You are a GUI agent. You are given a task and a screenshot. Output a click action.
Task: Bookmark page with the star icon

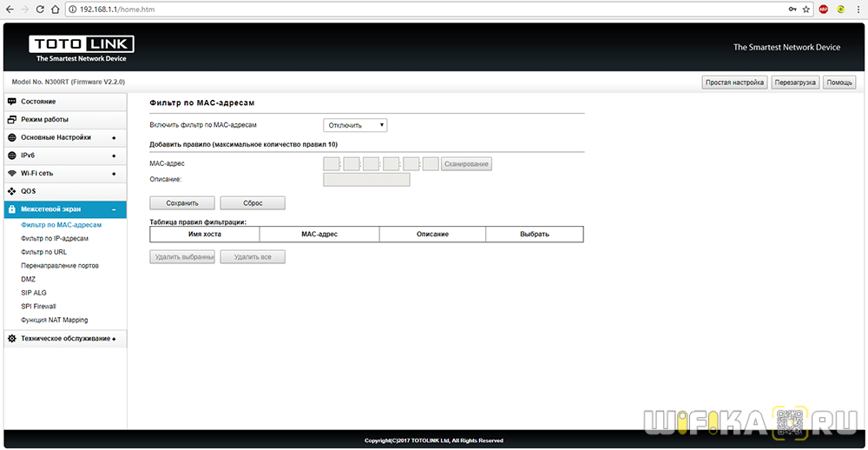(x=806, y=9)
